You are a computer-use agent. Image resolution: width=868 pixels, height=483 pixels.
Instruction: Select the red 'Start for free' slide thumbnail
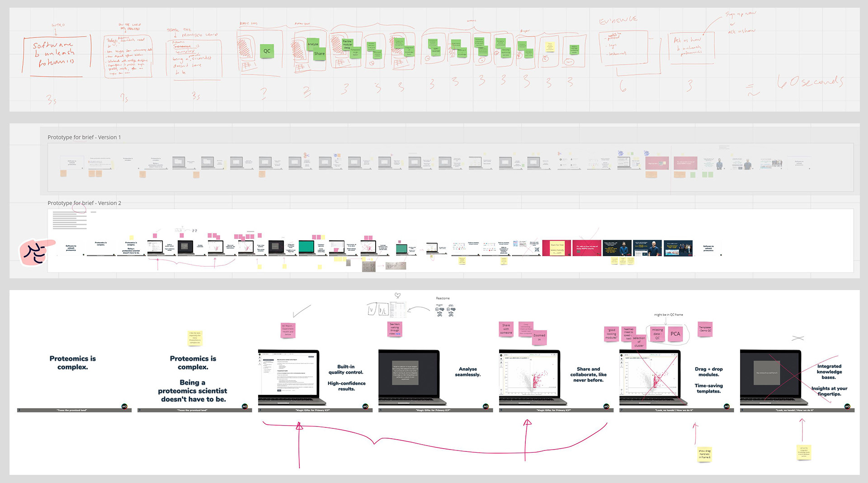click(557, 248)
